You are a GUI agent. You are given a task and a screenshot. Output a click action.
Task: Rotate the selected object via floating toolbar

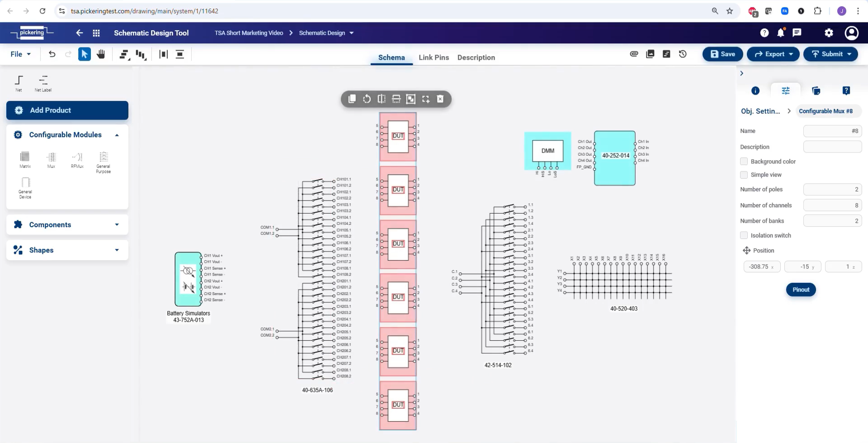(367, 99)
